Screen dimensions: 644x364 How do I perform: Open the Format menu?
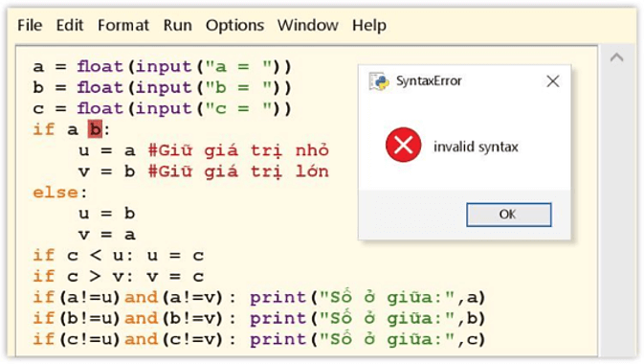tap(123, 26)
